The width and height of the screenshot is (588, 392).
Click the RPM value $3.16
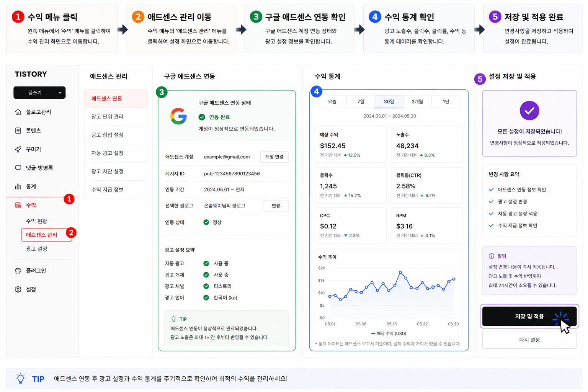click(404, 226)
